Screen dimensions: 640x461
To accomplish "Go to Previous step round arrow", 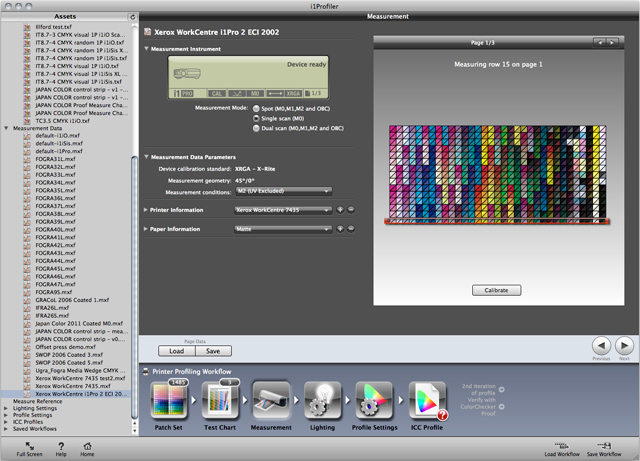I will tap(601, 346).
